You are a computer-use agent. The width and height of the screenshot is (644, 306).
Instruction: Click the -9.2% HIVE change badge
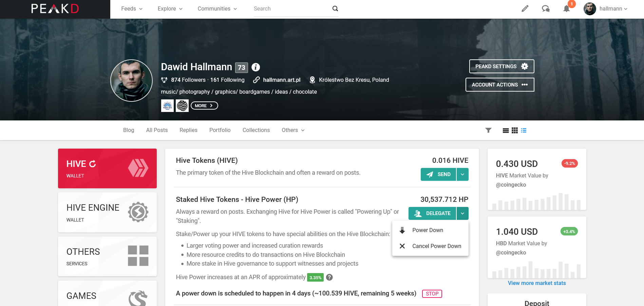coord(569,164)
